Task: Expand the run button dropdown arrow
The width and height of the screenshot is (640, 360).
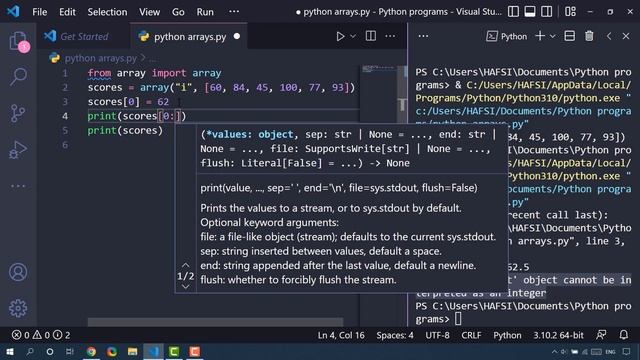Action: [x=353, y=36]
